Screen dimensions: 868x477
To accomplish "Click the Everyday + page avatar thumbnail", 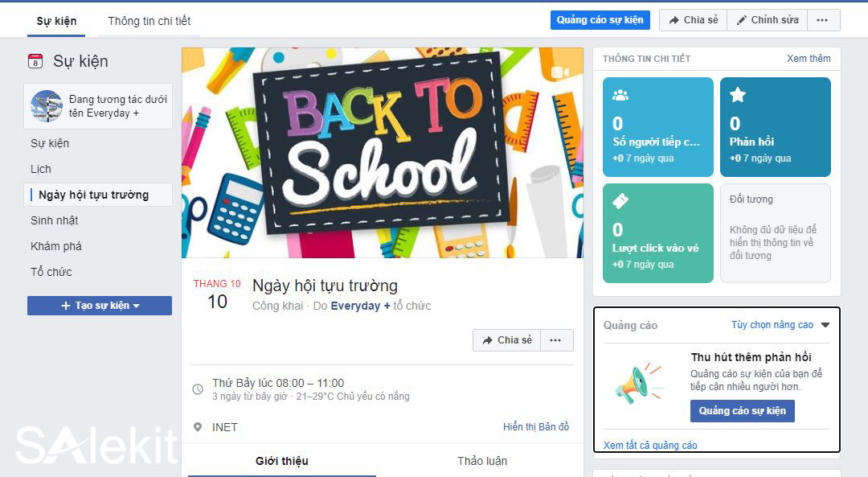I will point(47,106).
